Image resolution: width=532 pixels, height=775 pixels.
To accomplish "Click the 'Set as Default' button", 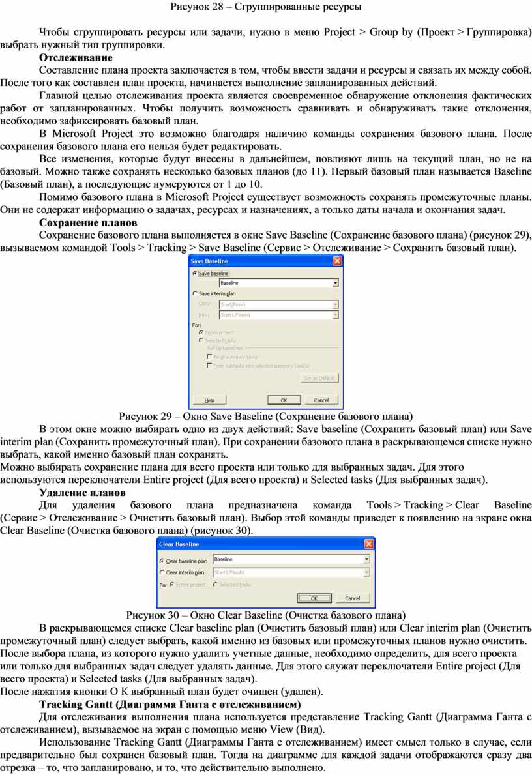I will pyautogui.click(x=319, y=378).
